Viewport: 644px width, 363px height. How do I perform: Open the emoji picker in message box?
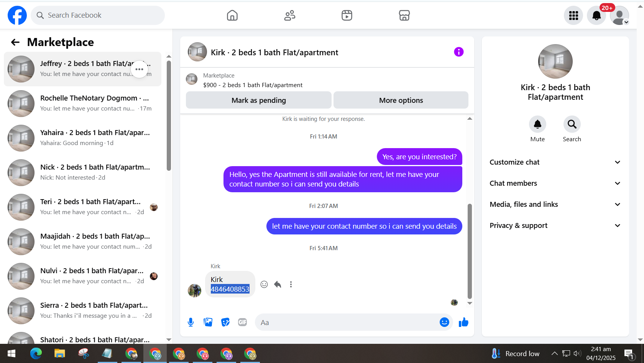coord(444,322)
